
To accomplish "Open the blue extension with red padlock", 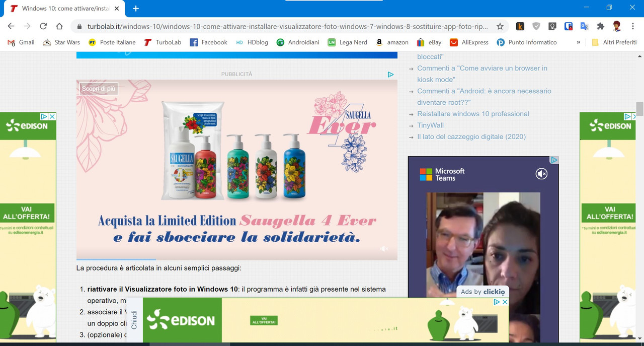I will pos(568,26).
